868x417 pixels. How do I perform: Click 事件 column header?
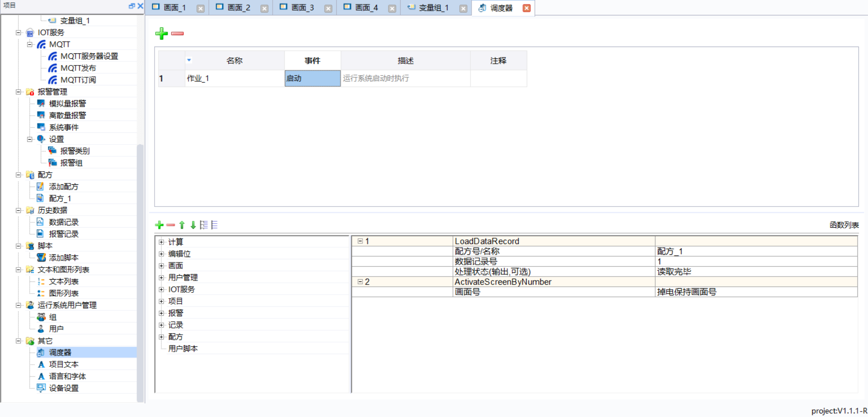pyautogui.click(x=312, y=61)
